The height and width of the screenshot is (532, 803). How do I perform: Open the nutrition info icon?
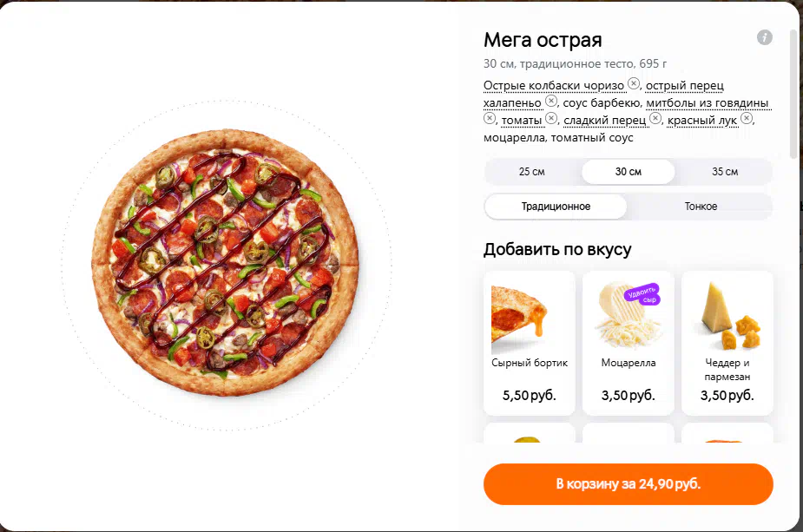[764, 37]
